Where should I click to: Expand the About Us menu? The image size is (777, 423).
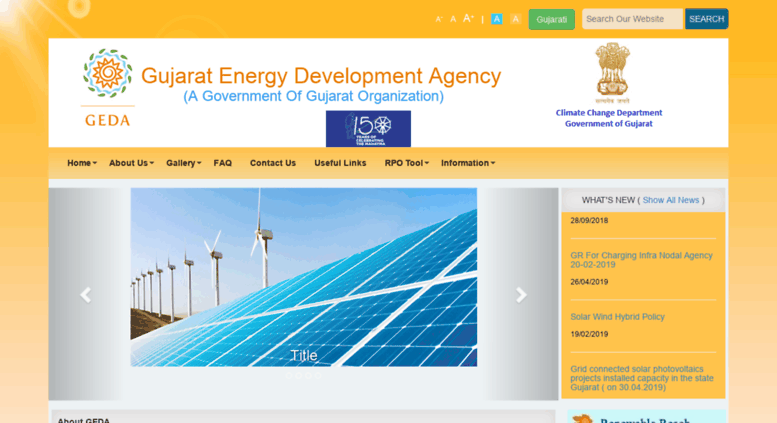[131, 163]
